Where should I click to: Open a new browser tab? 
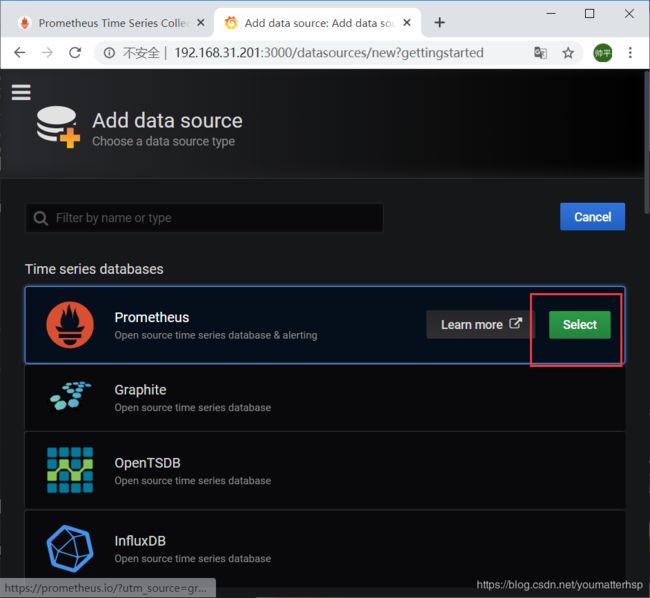pos(439,22)
